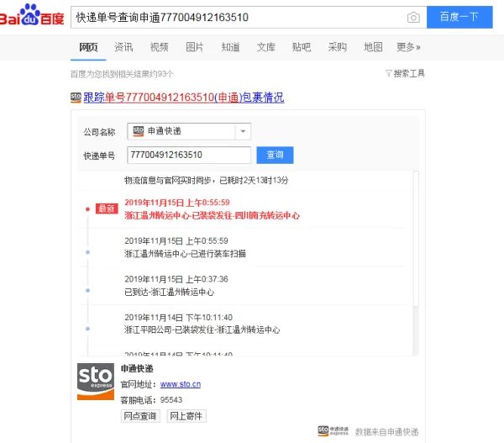Screen dimensions: 504x443
Task: Click the small STO data source logo
Action: [x=333, y=431]
